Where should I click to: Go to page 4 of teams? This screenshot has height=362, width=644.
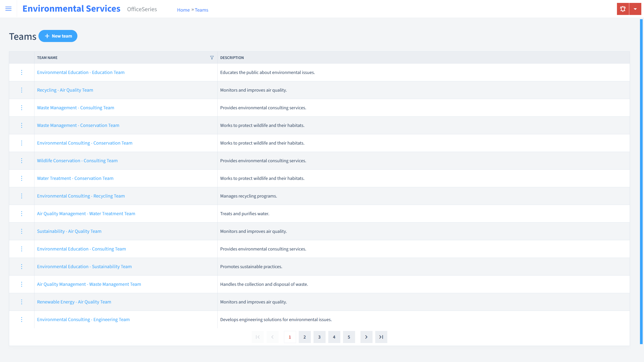pyautogui.click(x=334, y=337)
